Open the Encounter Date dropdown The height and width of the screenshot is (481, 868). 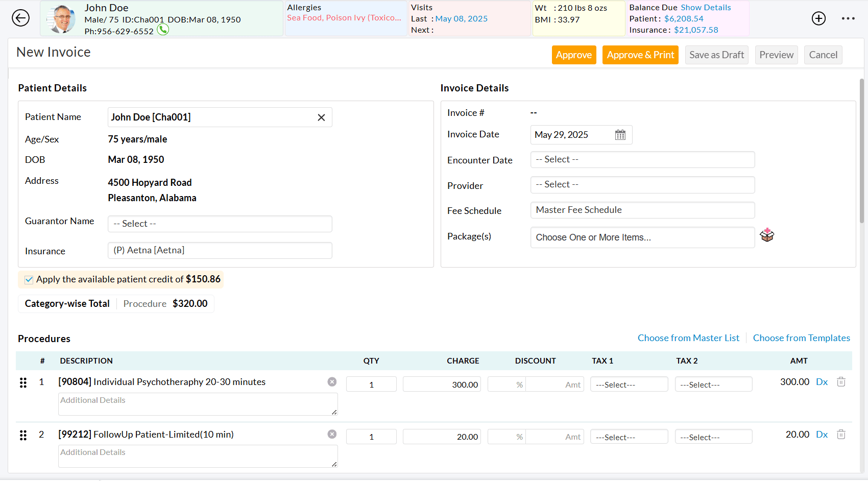(642, 159)
